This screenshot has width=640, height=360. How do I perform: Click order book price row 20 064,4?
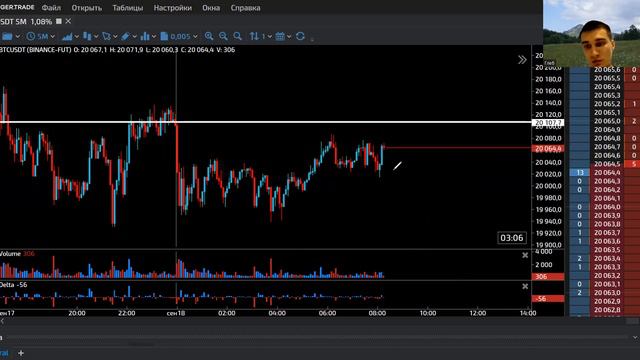click(607, 173)
